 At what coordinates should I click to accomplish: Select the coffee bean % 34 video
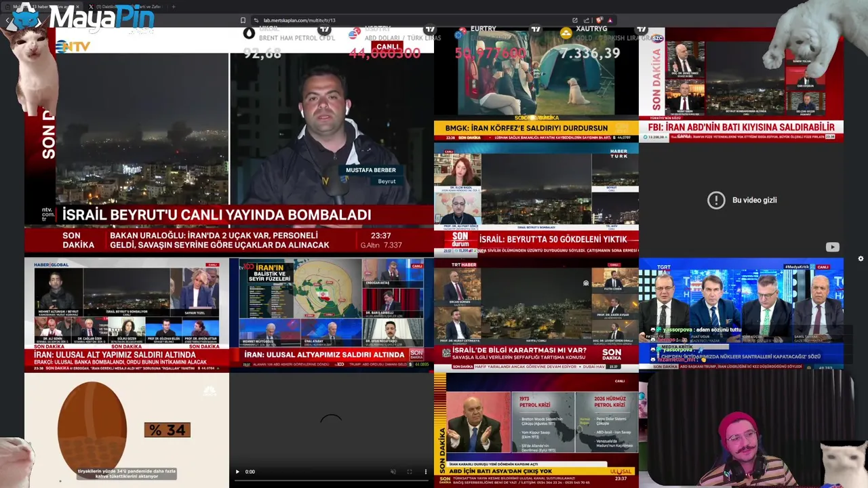pyautogui.click(x=127, y=430)
